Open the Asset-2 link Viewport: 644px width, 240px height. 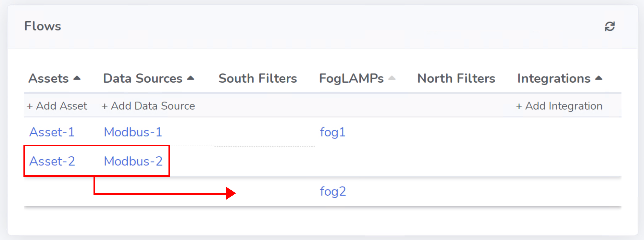(x=52, y=161)
